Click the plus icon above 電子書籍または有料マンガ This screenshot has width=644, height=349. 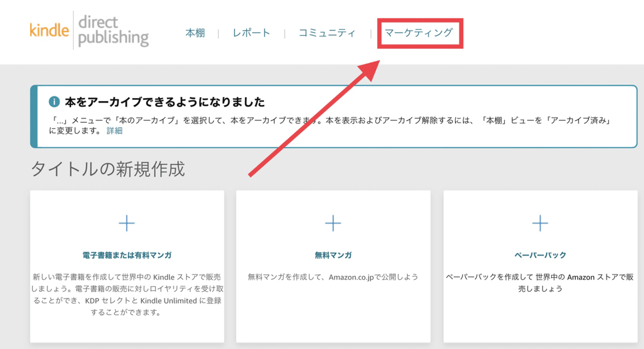pyautogui.click(x=127, y=223)
